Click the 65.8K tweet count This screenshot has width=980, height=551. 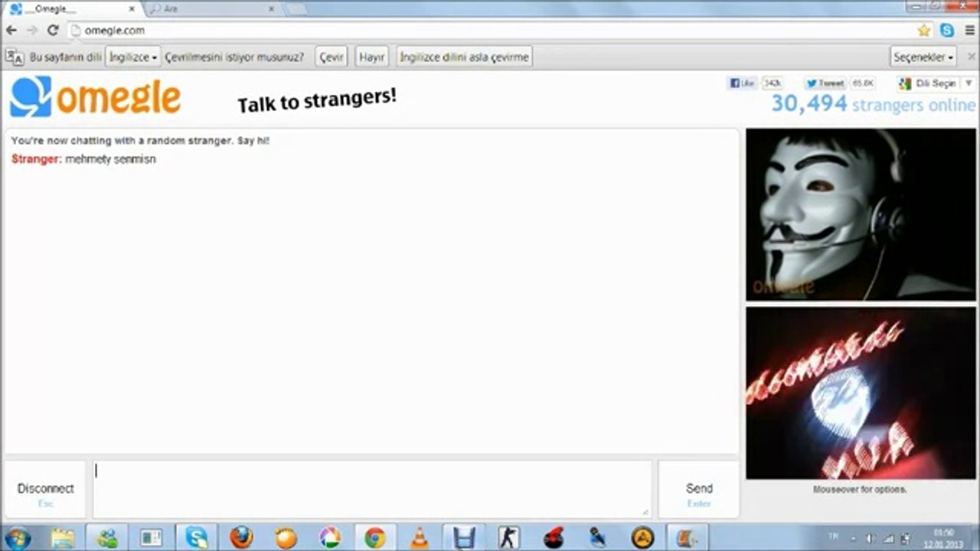click(863, 83)
